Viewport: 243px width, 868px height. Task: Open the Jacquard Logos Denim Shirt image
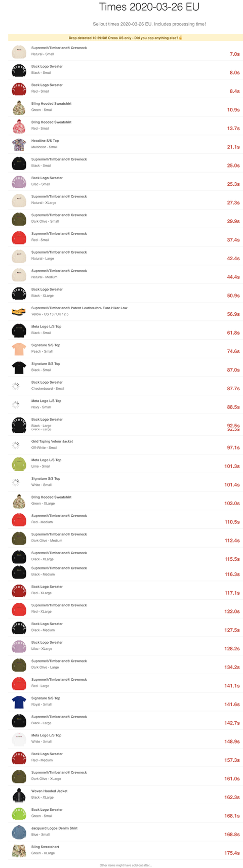(x=19, y=832)
